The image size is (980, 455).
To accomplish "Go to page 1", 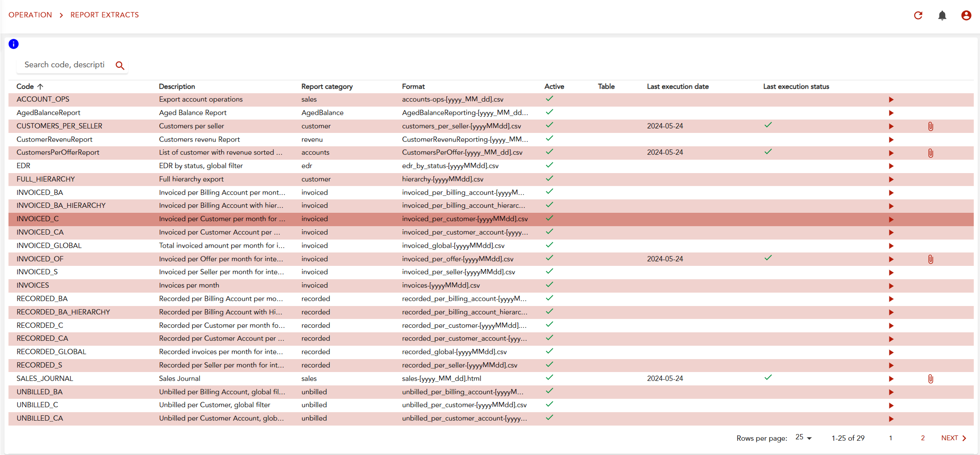I will click(x=890, y=438).
